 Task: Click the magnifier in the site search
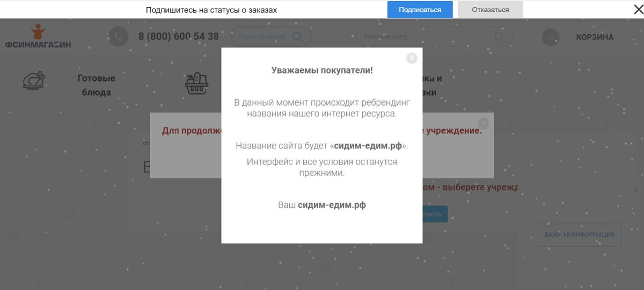[x=499, y=36]
